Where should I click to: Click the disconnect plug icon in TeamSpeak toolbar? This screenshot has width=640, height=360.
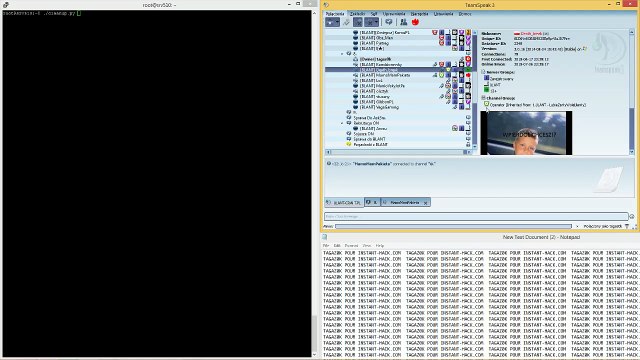tap(346, 22)
